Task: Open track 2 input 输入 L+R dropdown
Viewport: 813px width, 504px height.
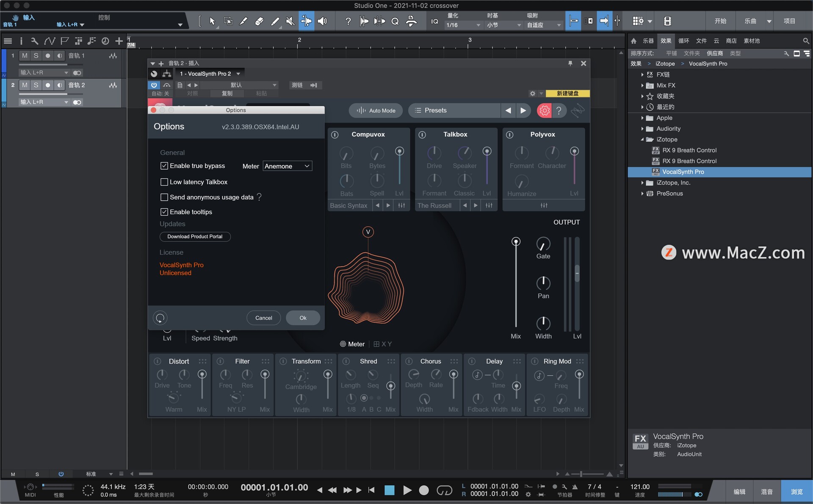Action: pos(44,102)
